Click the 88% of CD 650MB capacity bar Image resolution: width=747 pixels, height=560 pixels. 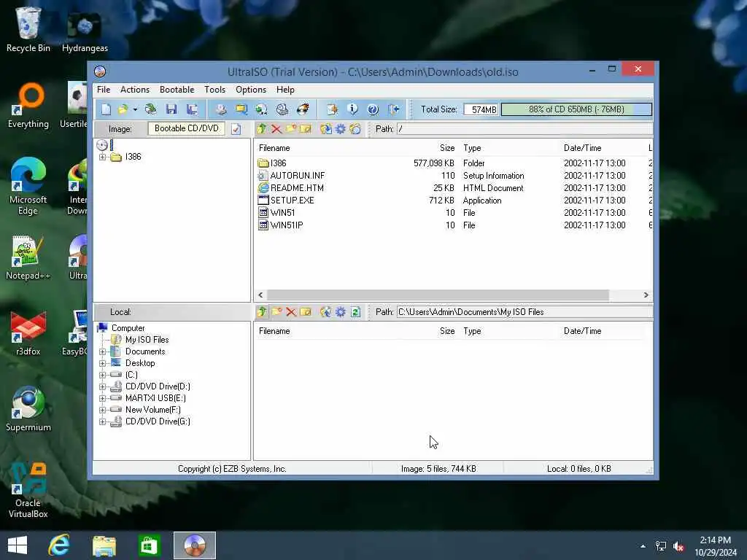(x=576, y=109)
